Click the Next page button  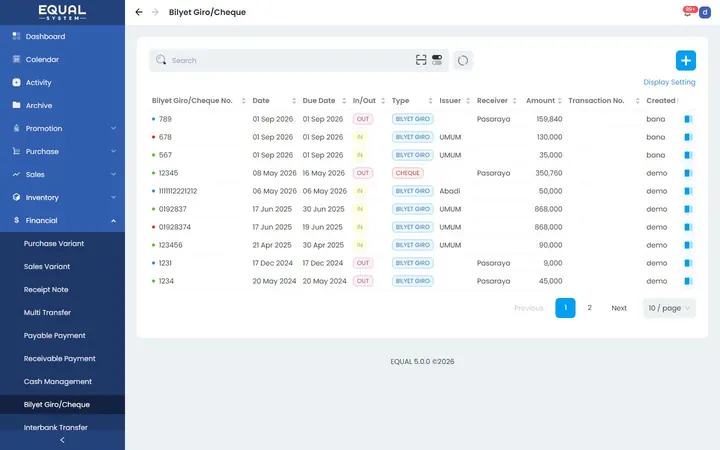click(x=619, y=308)
